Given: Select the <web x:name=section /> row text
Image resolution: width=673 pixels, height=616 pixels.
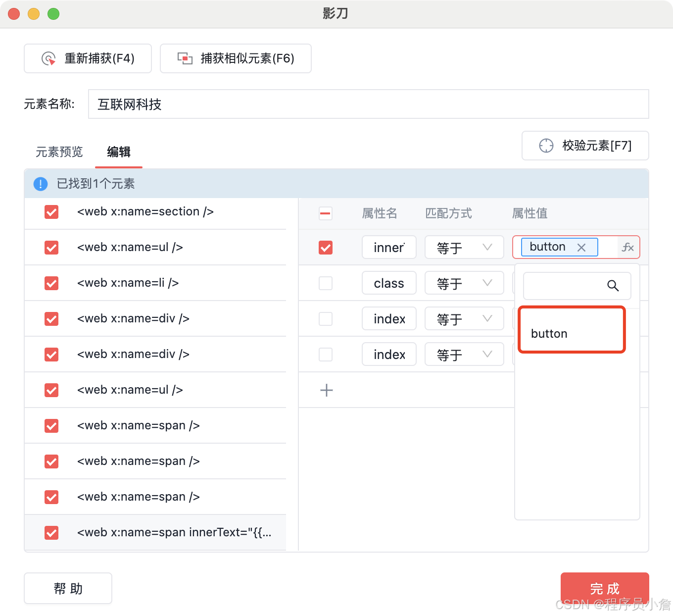Looking at the screenshot, I should [x=145, y=211].
